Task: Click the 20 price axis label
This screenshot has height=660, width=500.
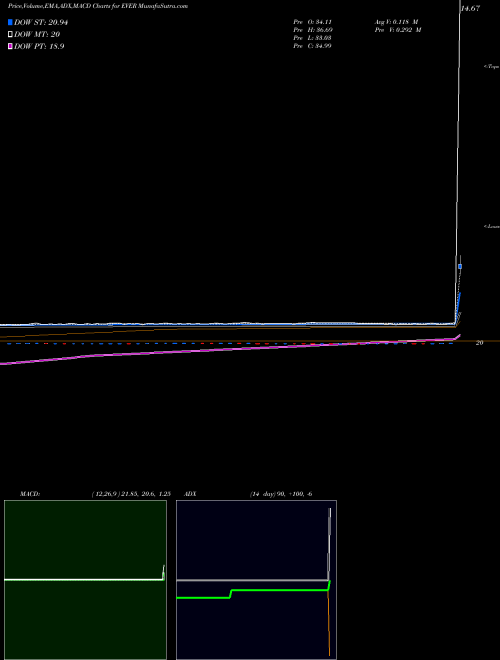Action: coord(479,343)
